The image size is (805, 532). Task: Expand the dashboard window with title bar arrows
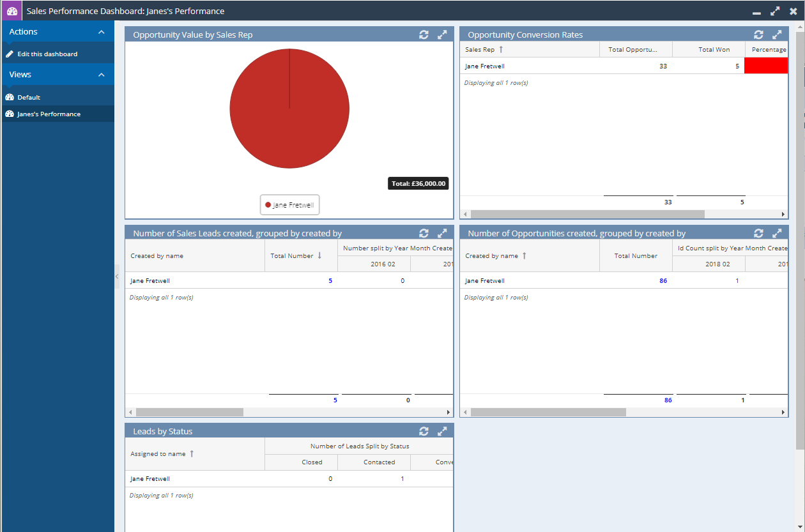775,11
